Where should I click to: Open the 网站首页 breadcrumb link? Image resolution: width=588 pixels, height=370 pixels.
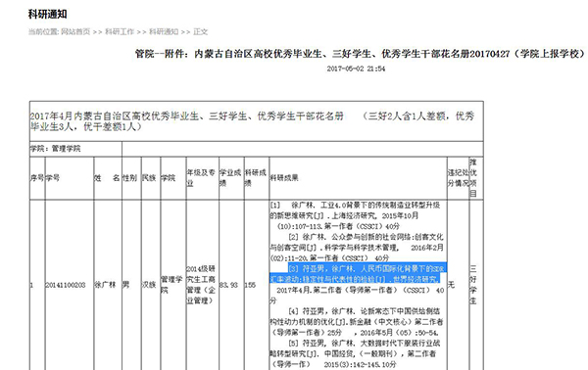[x=75, y=32]
